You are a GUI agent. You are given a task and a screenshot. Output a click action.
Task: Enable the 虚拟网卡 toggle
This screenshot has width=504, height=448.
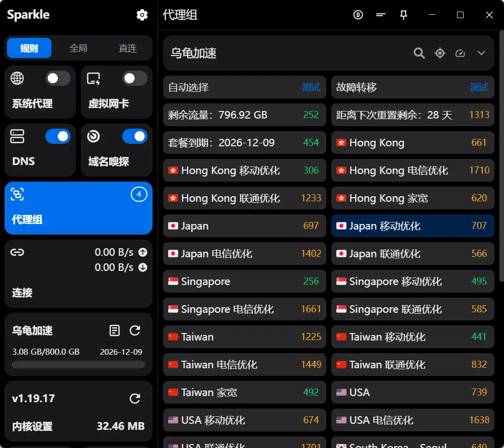point(134,78)
